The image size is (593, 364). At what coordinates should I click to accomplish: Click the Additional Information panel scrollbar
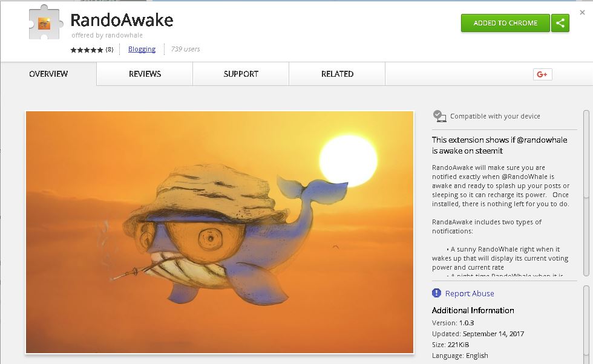point(586,324)
